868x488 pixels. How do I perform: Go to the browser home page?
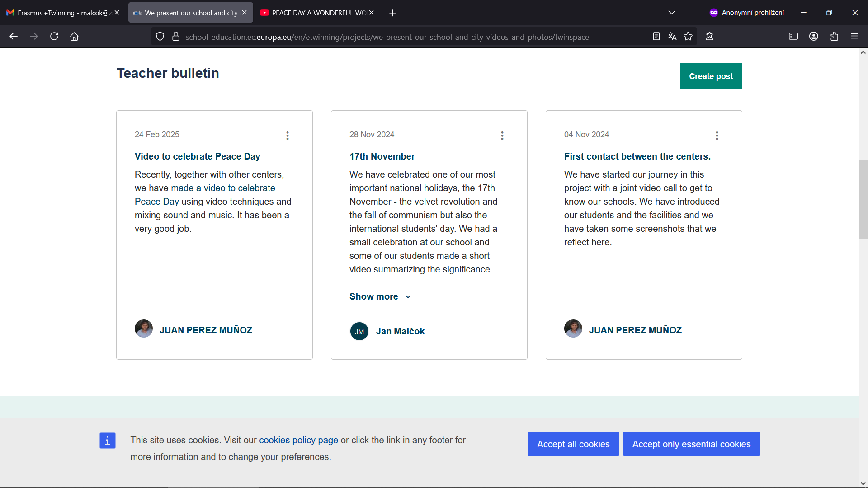[74, 37]
